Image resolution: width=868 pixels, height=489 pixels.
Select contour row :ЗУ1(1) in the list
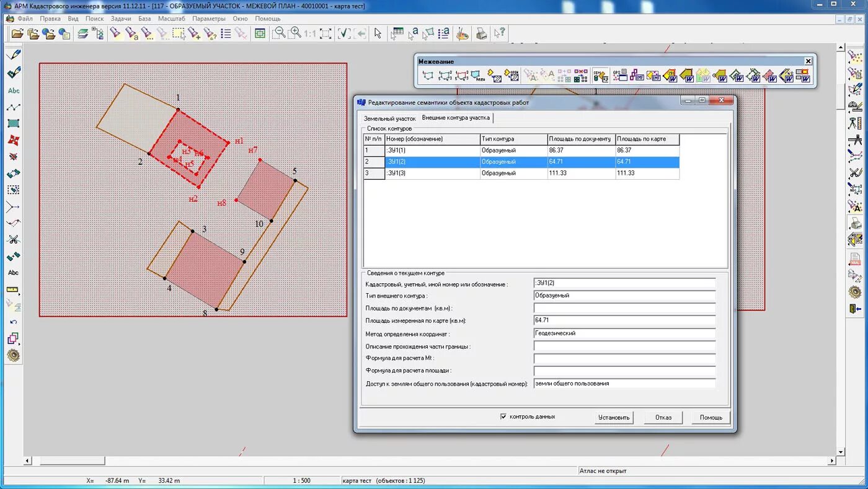coord(521,151)
